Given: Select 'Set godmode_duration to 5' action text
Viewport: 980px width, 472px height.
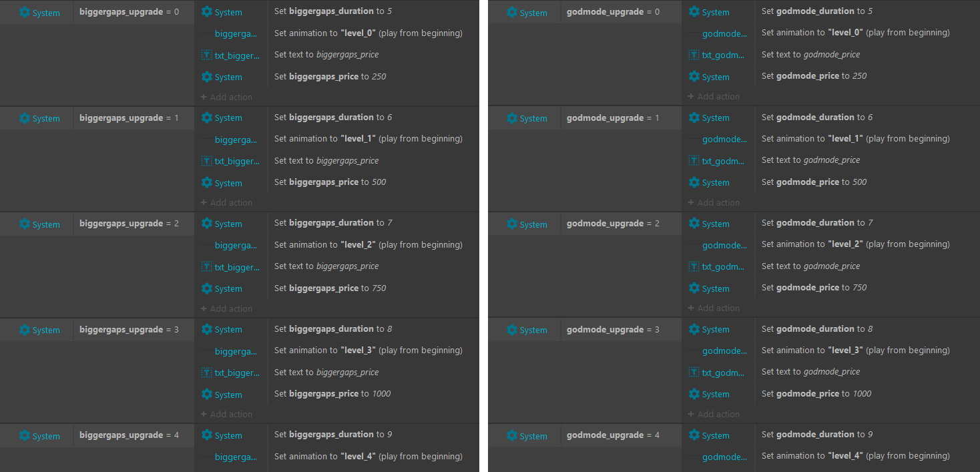Looking at the screenshot, I should tap(817, 11).
